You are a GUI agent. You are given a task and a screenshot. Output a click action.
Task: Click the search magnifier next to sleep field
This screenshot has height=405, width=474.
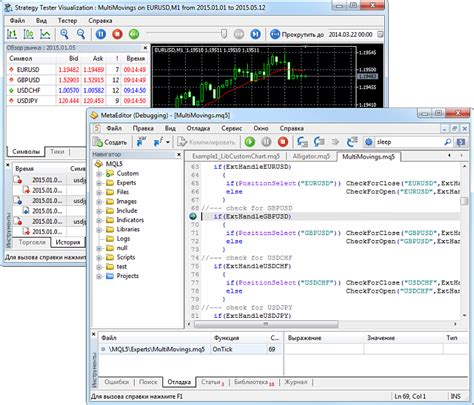[x=448, y=142]
